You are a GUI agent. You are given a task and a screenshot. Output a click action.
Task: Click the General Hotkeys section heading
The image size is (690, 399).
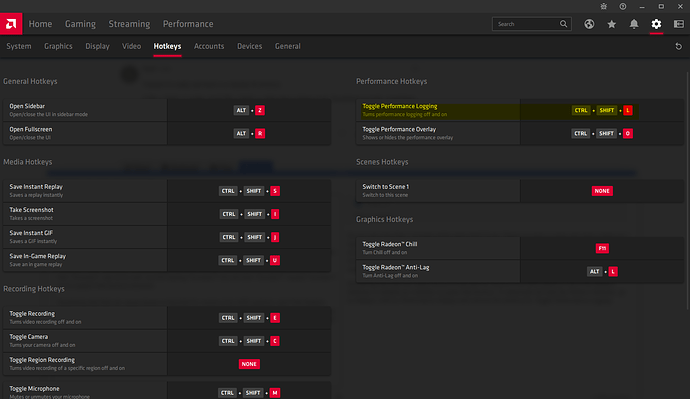[30, 81]
